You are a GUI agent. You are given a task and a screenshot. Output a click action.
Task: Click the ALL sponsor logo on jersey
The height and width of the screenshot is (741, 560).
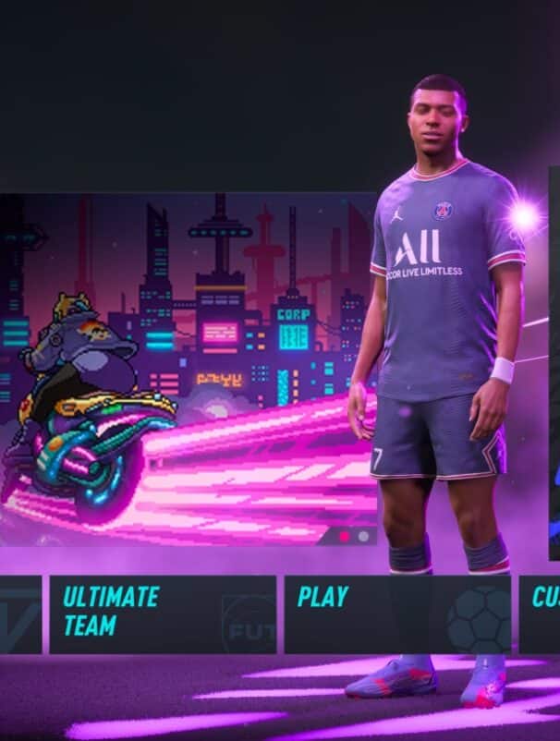pyautogui.click(x=418, y=249)
